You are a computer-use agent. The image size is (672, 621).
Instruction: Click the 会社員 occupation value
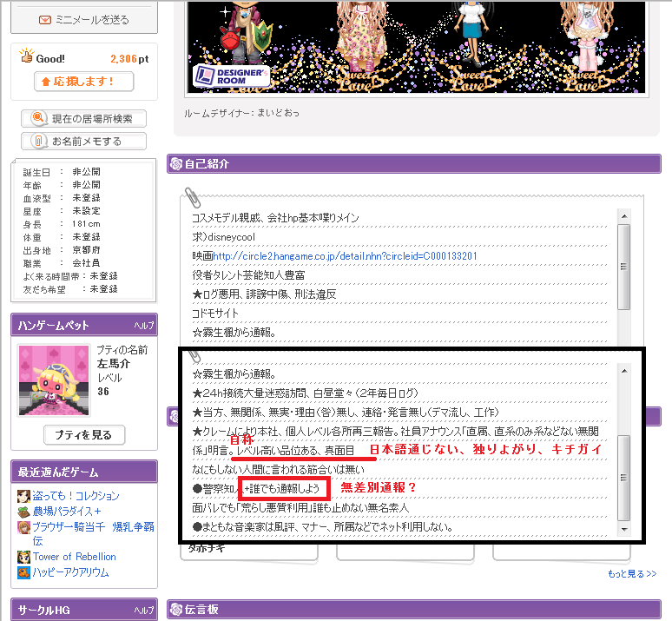tap(86, 262)
